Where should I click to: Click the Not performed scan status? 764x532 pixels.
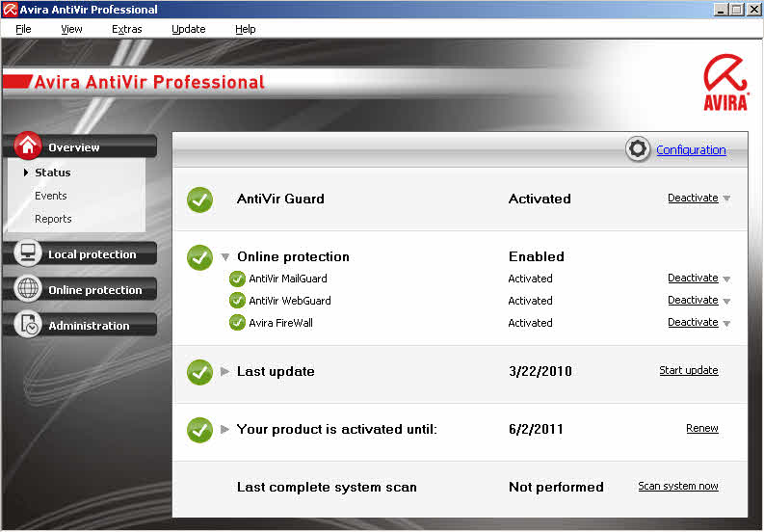[556, 487]
